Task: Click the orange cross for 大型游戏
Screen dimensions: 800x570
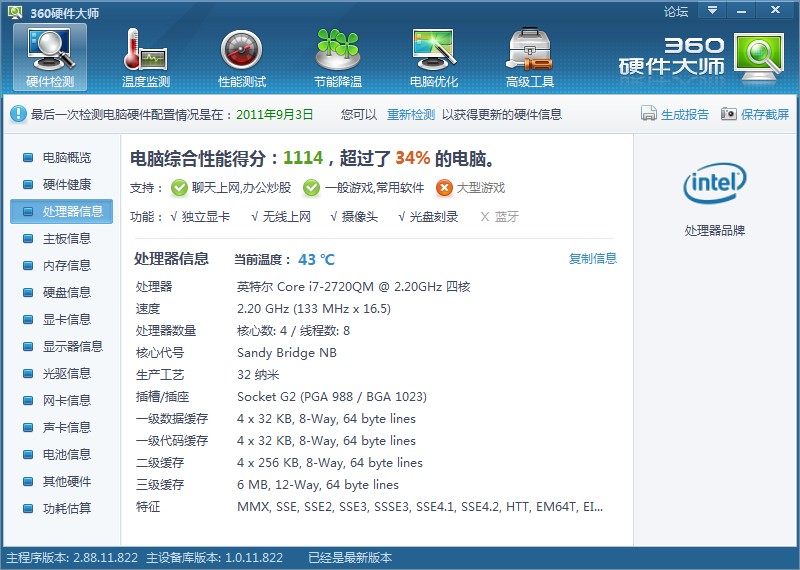Action: point(444,188)
